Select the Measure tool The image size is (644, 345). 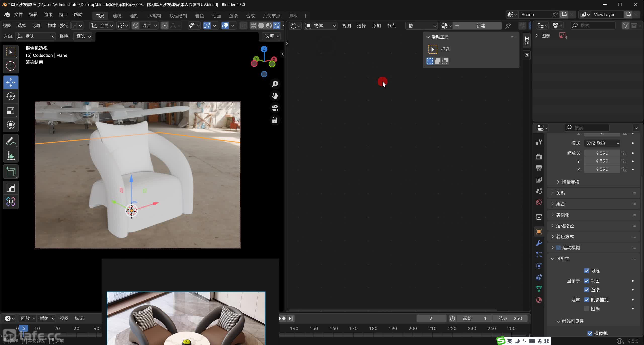[11, 156]
